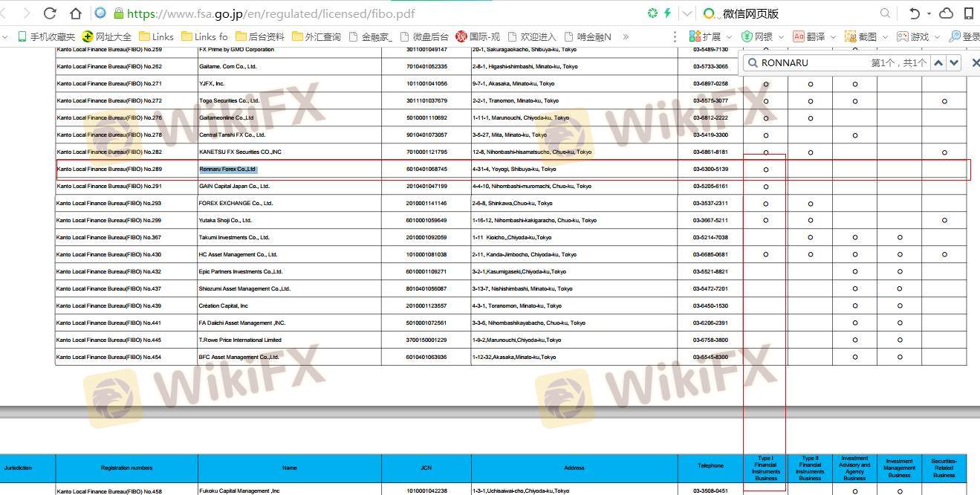Jump to previous find result arrow
980x495 pixels.
[x=938, y=63]
